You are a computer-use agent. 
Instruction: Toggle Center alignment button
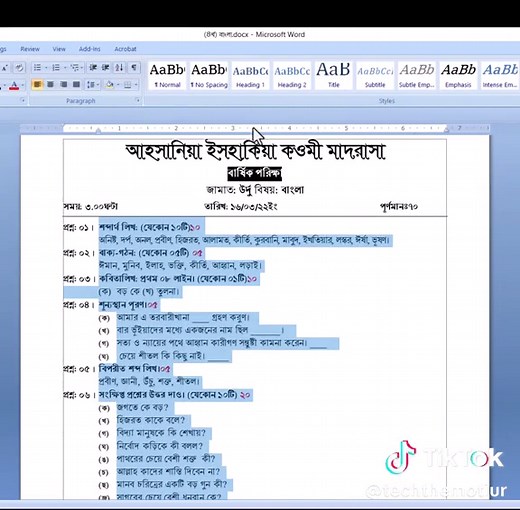point(50,84)
